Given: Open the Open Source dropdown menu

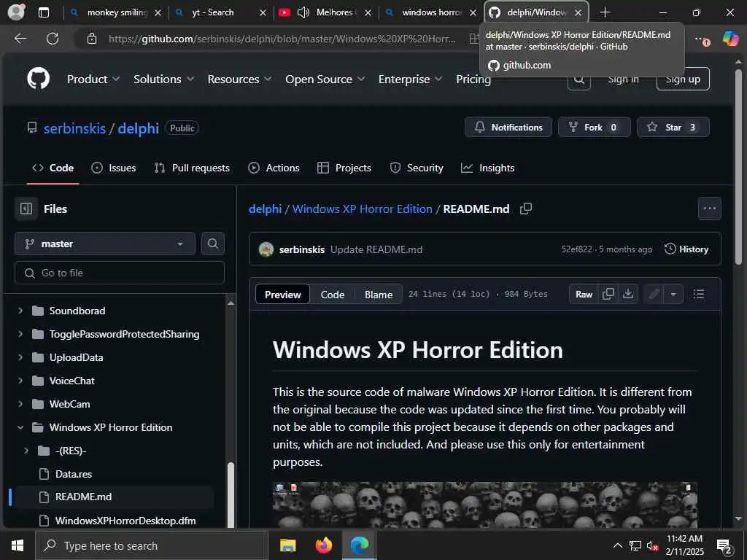Looking at the screenshot, I should [325, 79].
